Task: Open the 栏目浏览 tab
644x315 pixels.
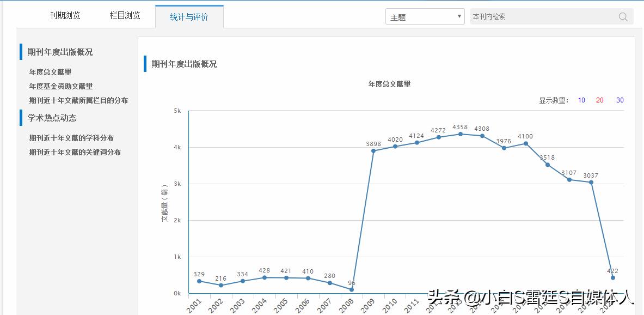Action: click(125, 15)
